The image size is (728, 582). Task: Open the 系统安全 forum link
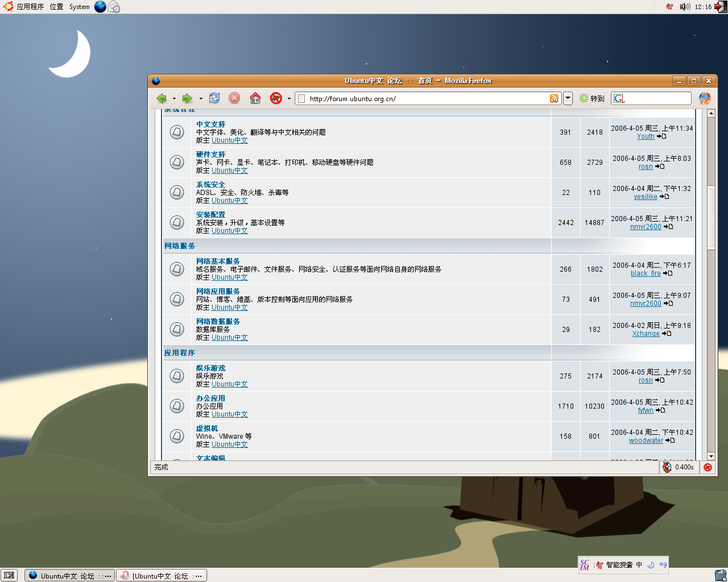tap(211, 185)
